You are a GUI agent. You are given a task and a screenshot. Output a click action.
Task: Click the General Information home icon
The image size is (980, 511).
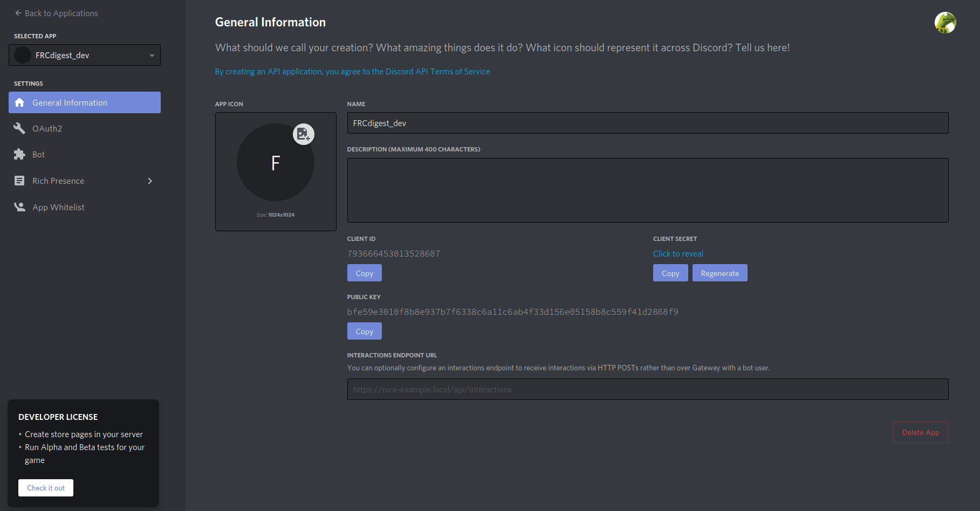(x=19, y=102)
